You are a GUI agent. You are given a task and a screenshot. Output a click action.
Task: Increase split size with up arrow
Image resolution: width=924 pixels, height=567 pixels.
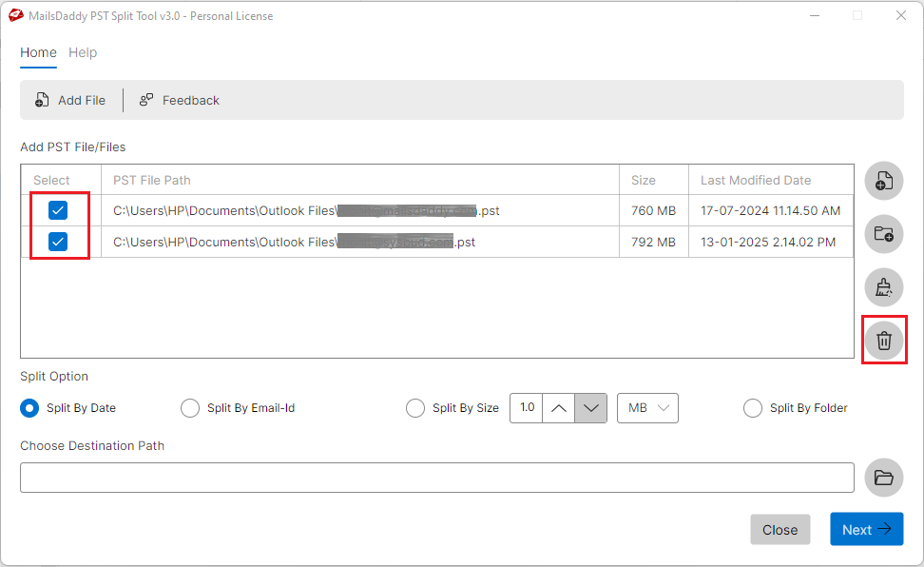pos(559,408)
